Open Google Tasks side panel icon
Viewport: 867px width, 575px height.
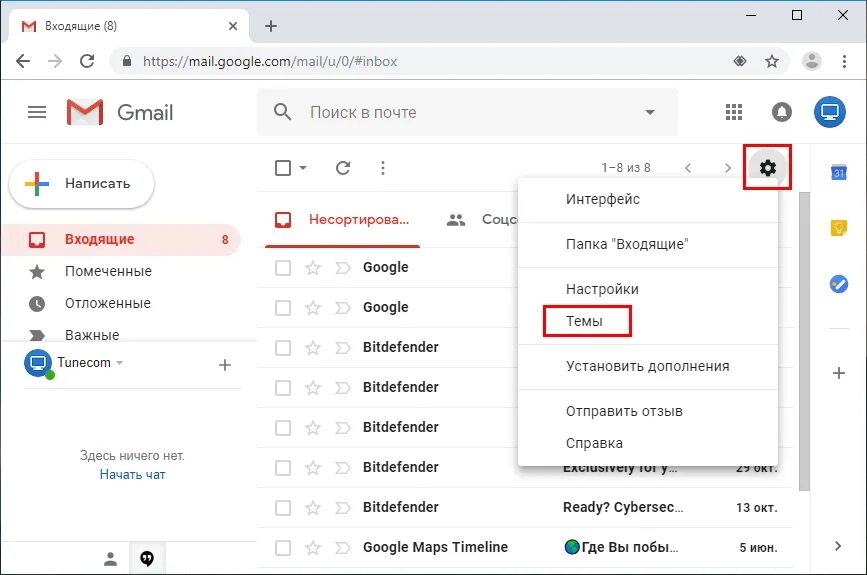839,284
